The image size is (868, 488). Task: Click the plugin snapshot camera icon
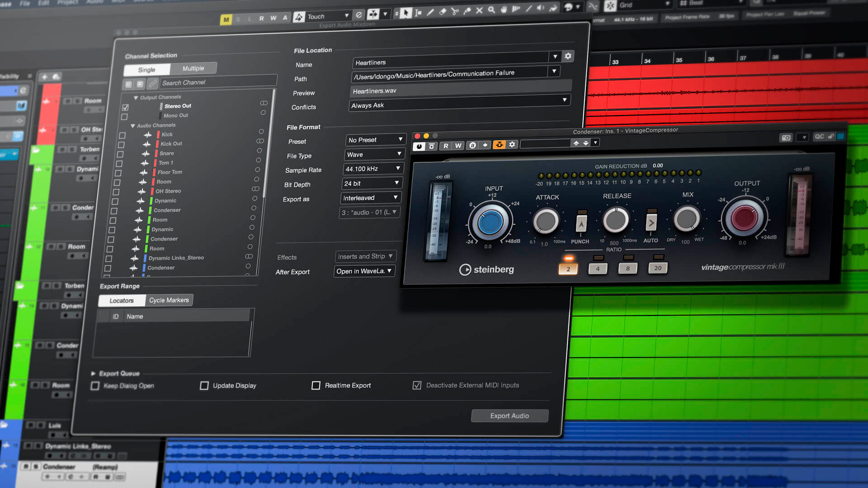(x=786, y=138)
